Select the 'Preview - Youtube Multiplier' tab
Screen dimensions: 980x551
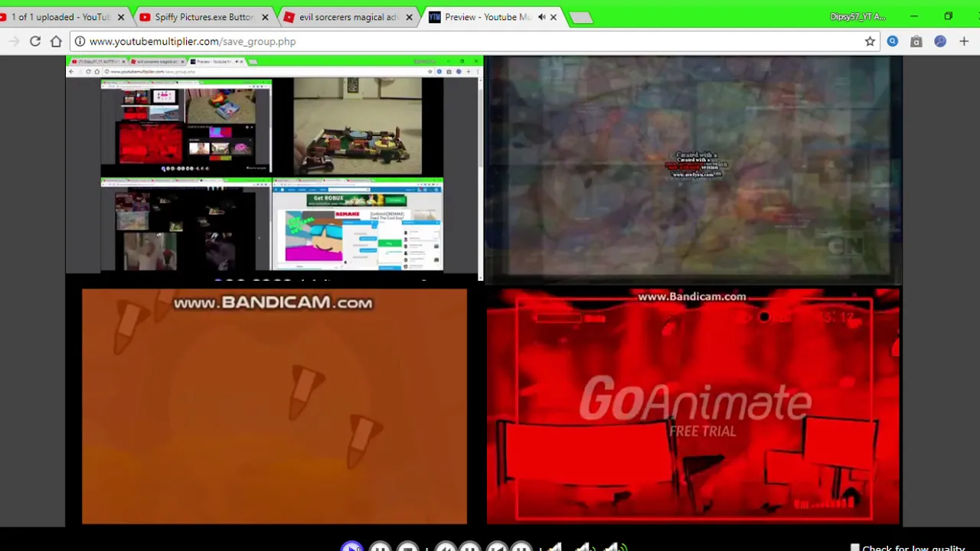(x=486, y=17)
